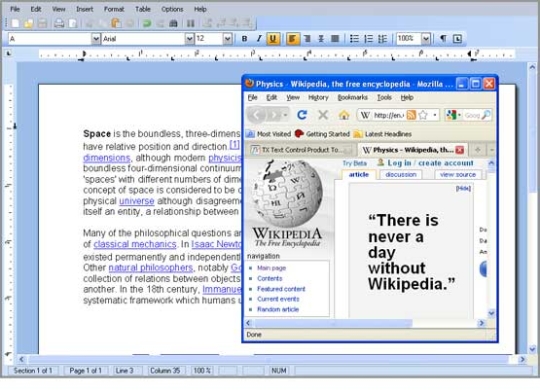Click the Open folder icon in the editor toolbar
This screenshot has width=540, height=392.
[x=29, y=23]
